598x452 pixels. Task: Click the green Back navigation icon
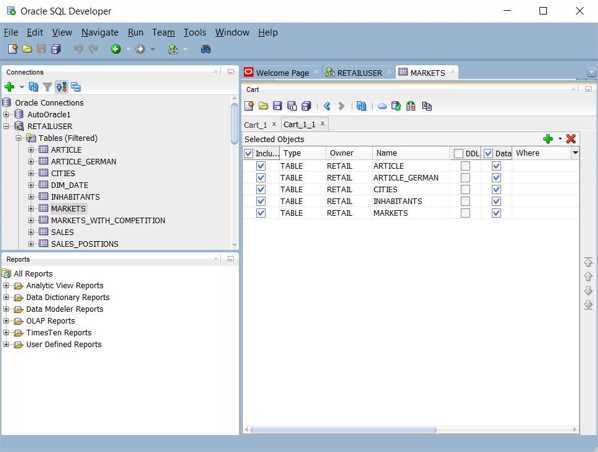[x=116, y=49]
